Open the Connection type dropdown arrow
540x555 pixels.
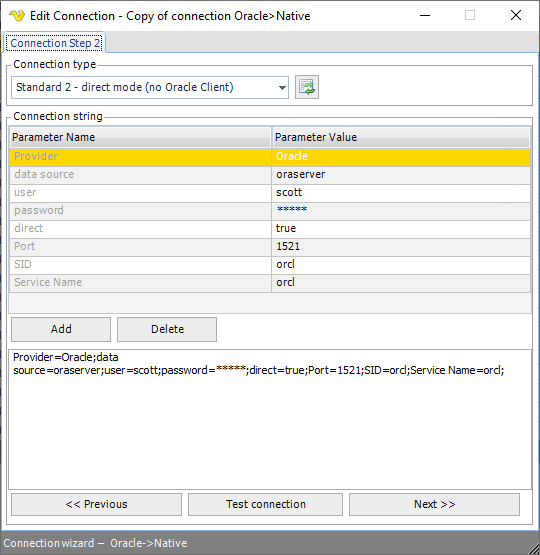tap(282, 87)
